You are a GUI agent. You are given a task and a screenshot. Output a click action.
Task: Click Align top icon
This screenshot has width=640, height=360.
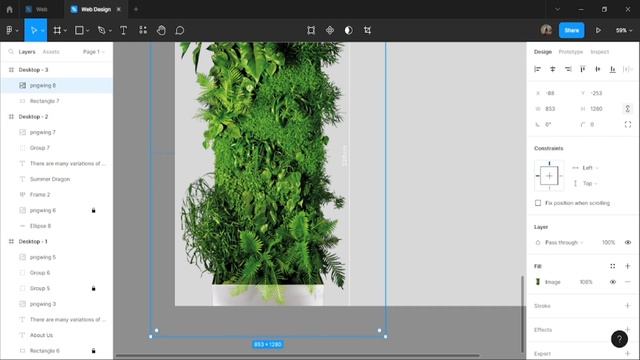click(583, 69)
